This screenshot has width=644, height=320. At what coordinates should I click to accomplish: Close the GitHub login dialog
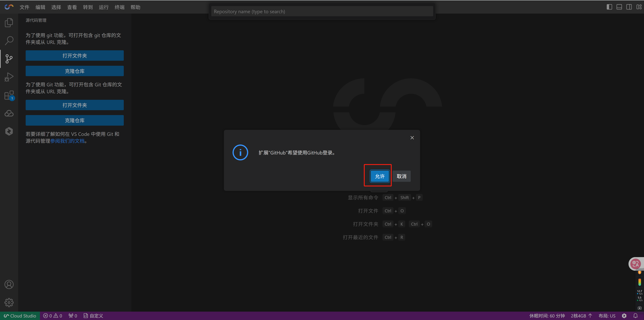[x=412, y=138]
